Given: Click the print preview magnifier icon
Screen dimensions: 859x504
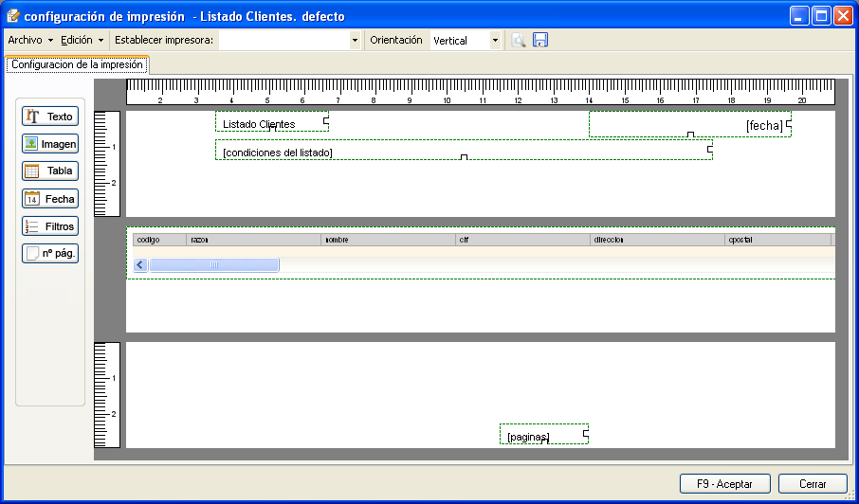Looking at the screenshot, I should (519, 40).
